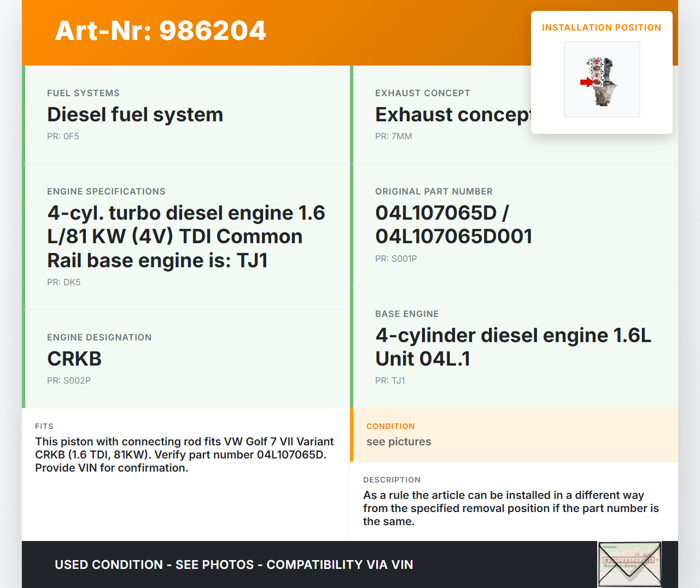700x588 pixels.
Task: Click the PR: 7MM code
Action: click(393, 137)
